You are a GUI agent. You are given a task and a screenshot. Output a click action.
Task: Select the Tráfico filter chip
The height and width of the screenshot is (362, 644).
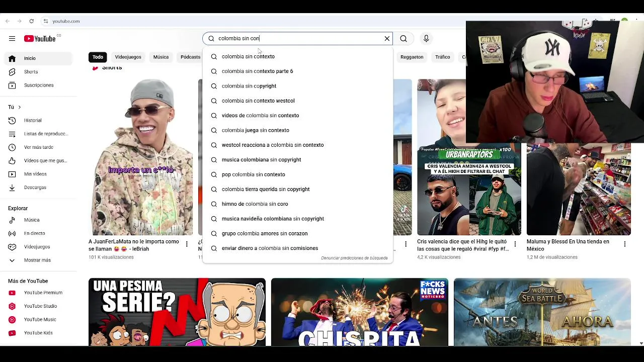coord(443,57)
